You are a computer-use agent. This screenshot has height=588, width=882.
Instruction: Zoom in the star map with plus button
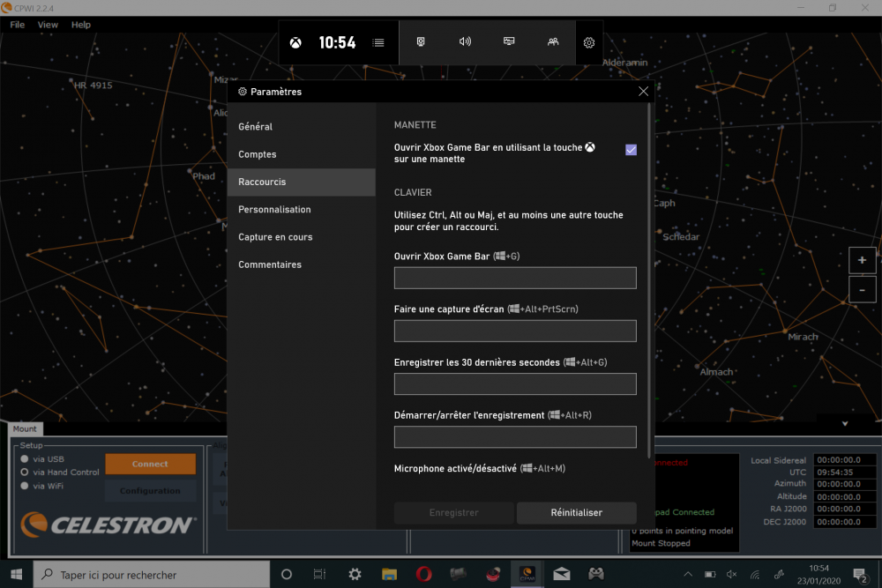point(862,261)
